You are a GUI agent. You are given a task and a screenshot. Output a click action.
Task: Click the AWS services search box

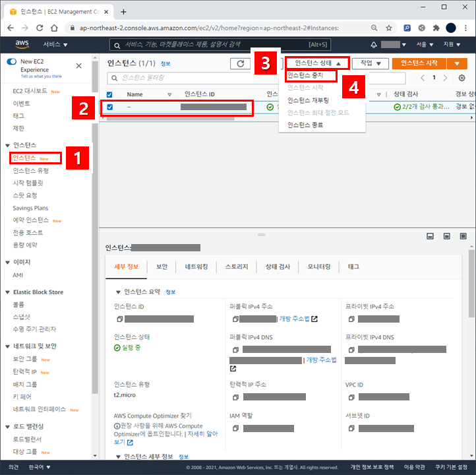click(220, 45)
